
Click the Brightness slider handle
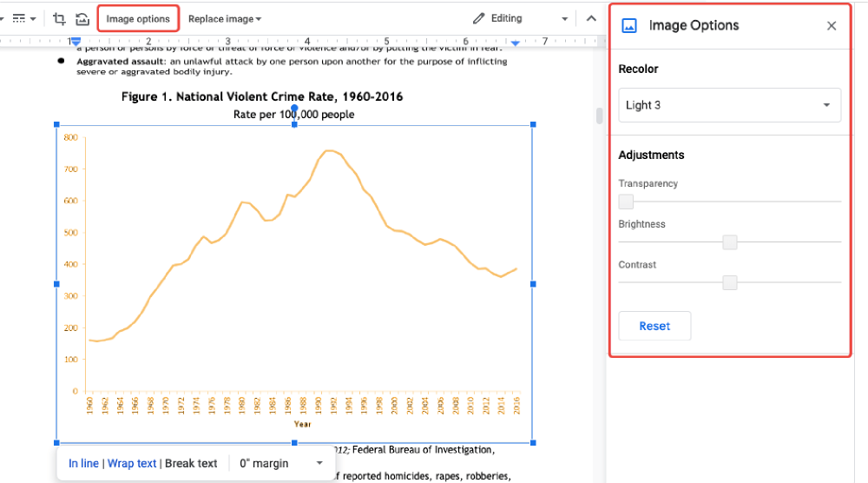click(x=730, y=242)
